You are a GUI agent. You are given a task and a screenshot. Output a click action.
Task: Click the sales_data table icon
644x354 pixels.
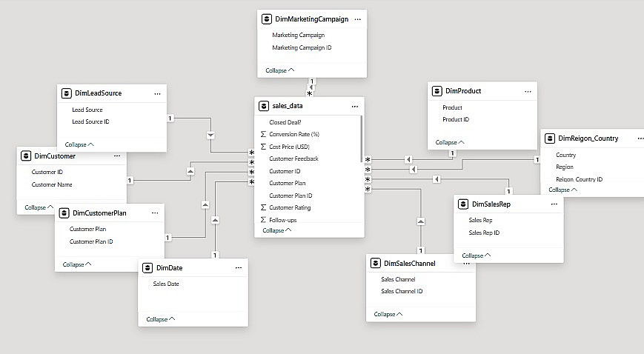[x=263, y=106]
